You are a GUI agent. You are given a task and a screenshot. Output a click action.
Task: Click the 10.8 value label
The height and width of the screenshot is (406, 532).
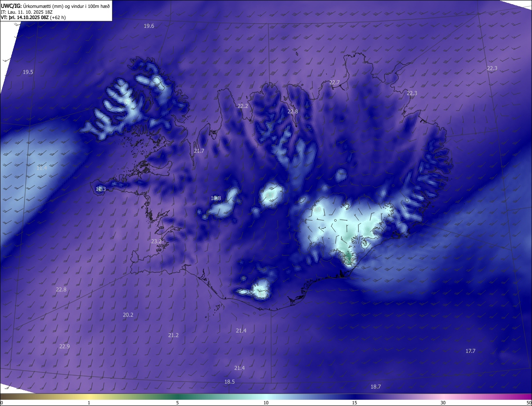216,198
